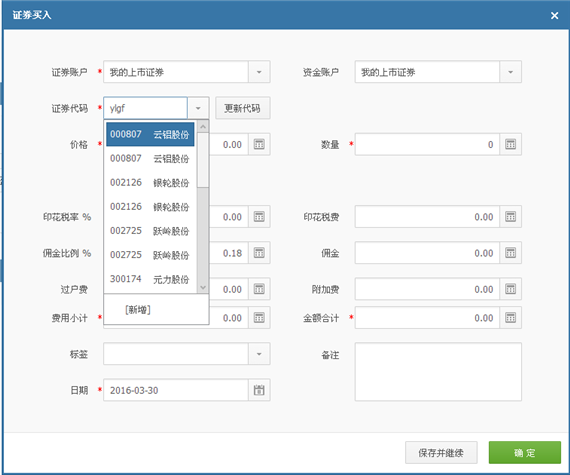Click calculator icon beside 佣金比例
The height and width of the screenshot is (475, 570).
coord(259,253)
